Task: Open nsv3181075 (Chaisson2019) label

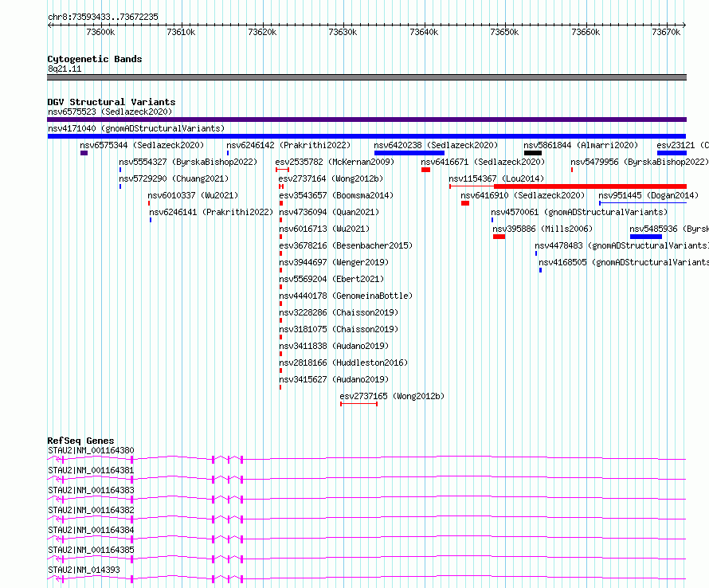Action: pos(339,329)
